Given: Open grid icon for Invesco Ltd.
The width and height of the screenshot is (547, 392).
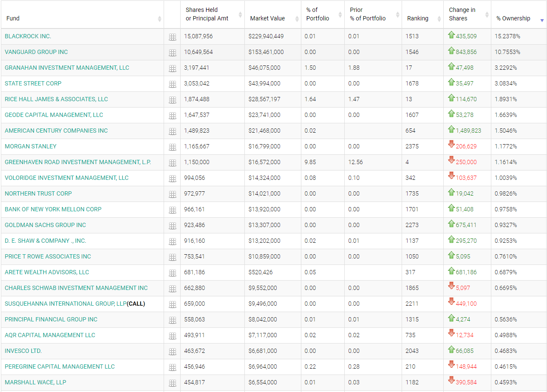Looking at the screenshot, I should point(172,352).
